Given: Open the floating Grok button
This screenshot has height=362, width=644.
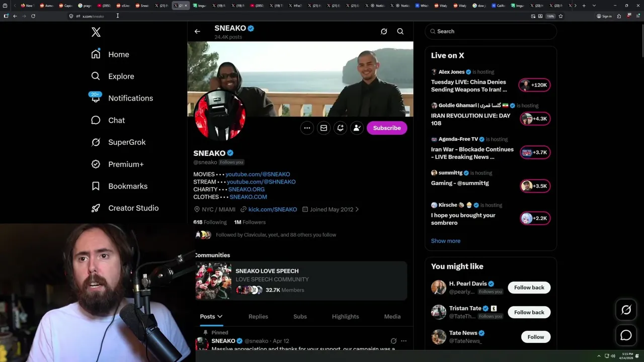Looking at the screenshot, I should pyautogui.click(x=626, y=310).
